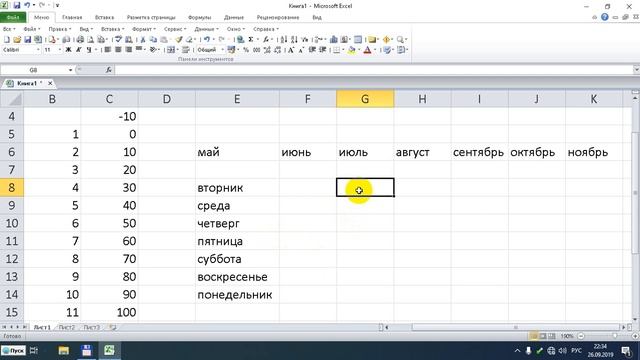Open the Все dropdown menu

click(x=9, y=29)
